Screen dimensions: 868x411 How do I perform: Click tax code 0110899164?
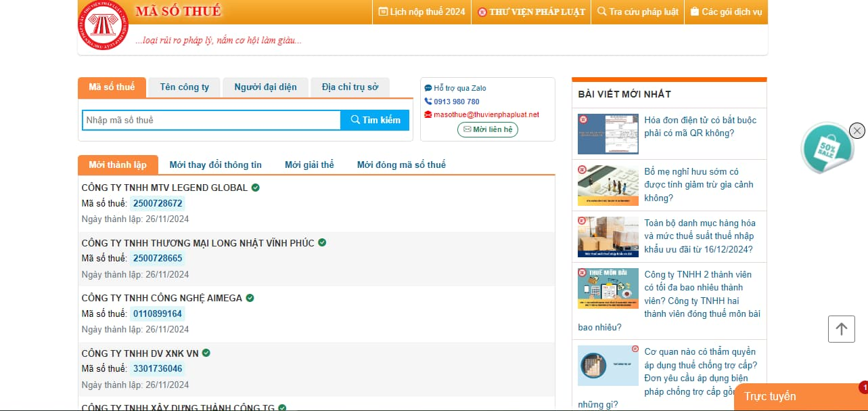click(158, 313)
